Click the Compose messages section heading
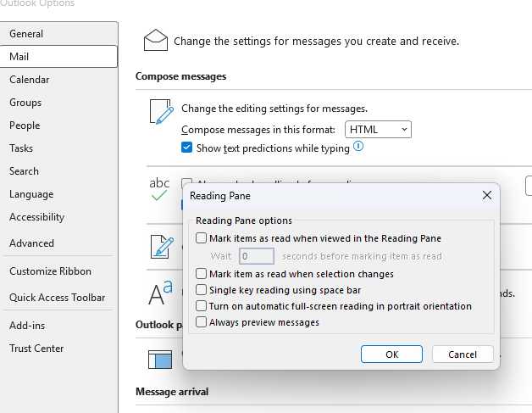 tap(180, 76)
